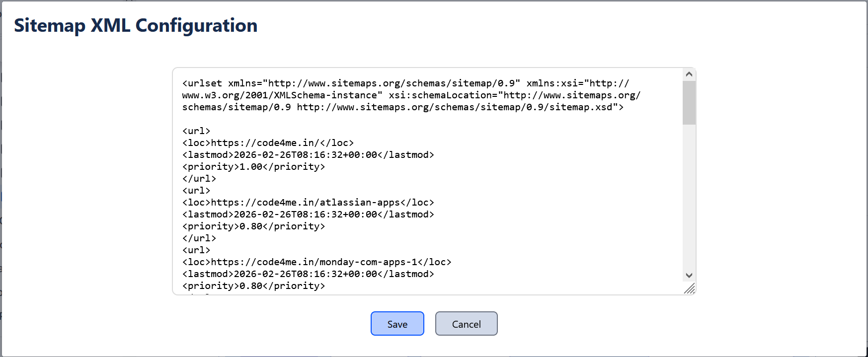Image resolution: width=868 pixels, height=357 pixels.
Task: Click the Save button
Action: click(397, 323)
